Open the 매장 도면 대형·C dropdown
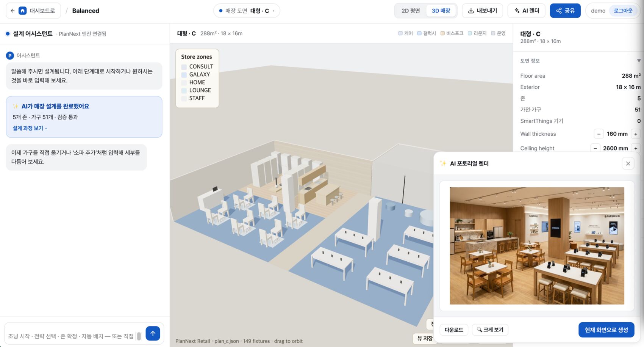 (247, 11)
